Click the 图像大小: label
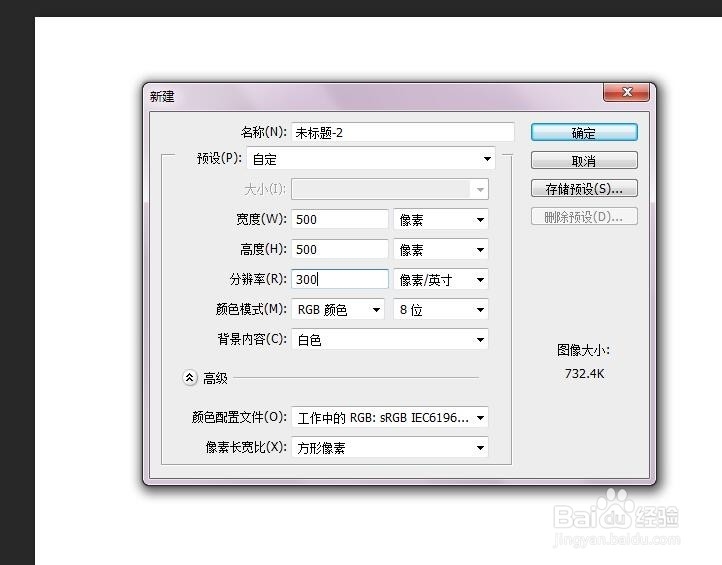 (x=583, y=350)
